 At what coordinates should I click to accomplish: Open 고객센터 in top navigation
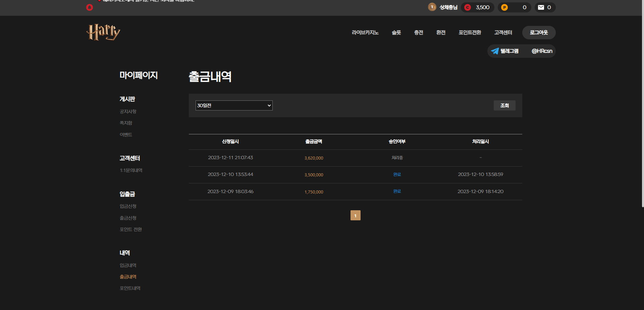[x=503, y=33]
